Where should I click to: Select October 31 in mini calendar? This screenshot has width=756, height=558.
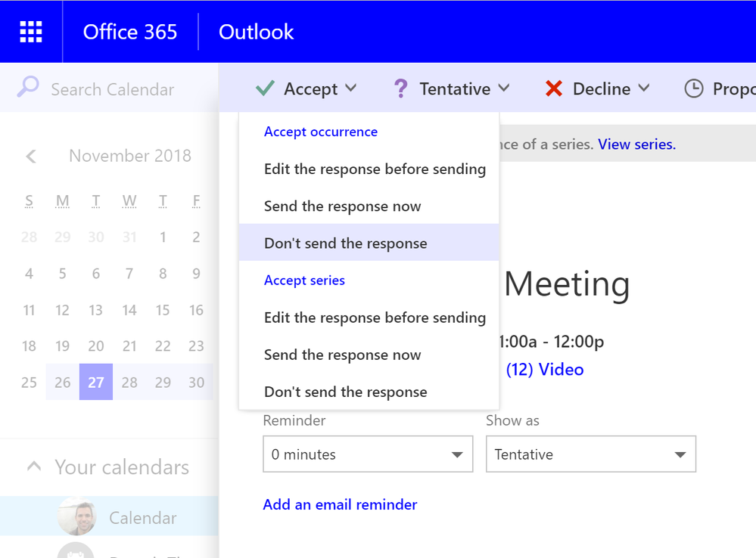[x=129, y=237]
